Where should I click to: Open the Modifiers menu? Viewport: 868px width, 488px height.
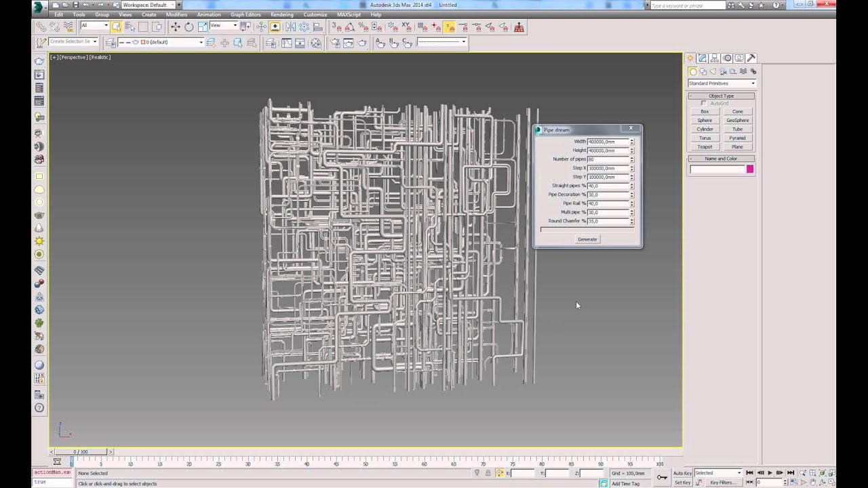pos(176,14)
